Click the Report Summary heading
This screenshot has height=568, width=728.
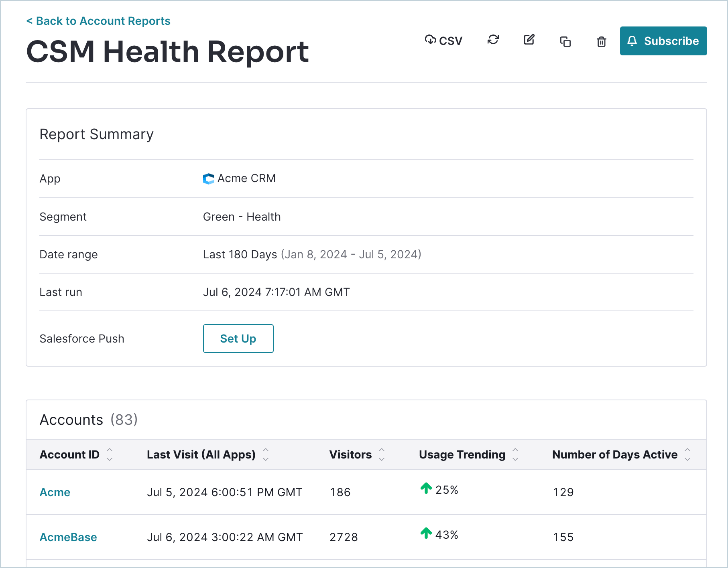click(97, 134)
